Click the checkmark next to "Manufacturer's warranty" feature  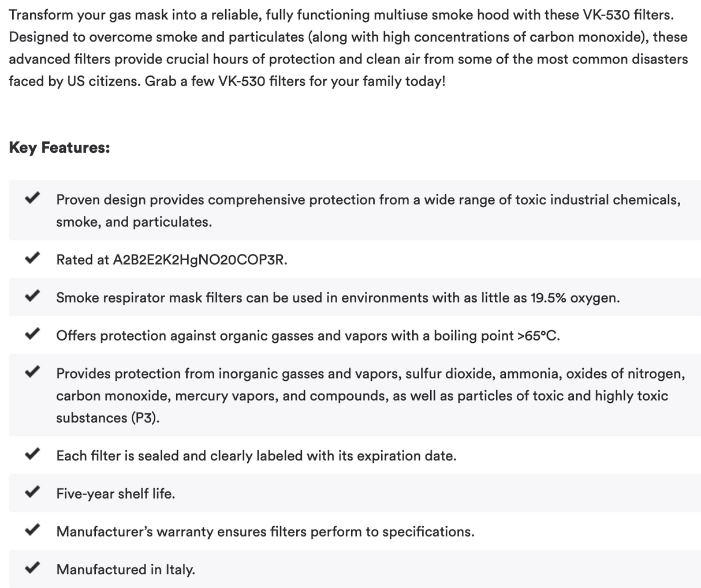point(32,530)
